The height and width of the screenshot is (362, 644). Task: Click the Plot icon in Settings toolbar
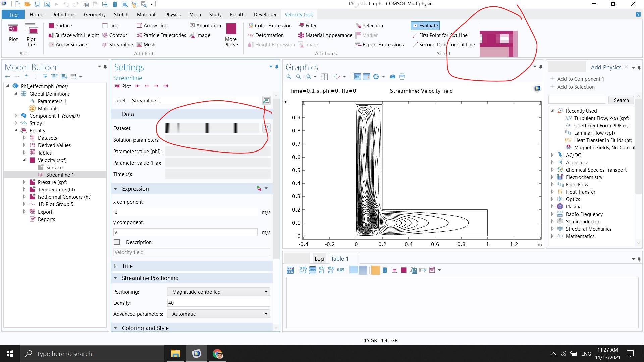click(122, 86)
